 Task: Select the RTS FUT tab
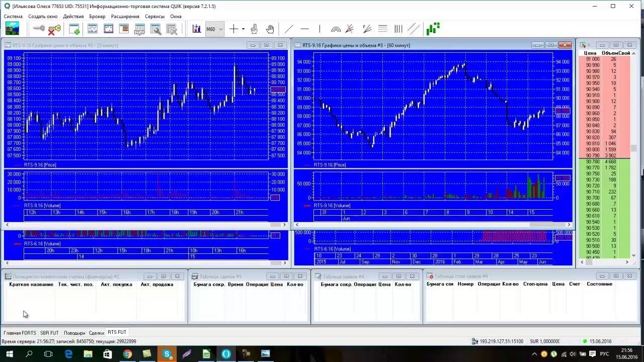pos(117,332)
